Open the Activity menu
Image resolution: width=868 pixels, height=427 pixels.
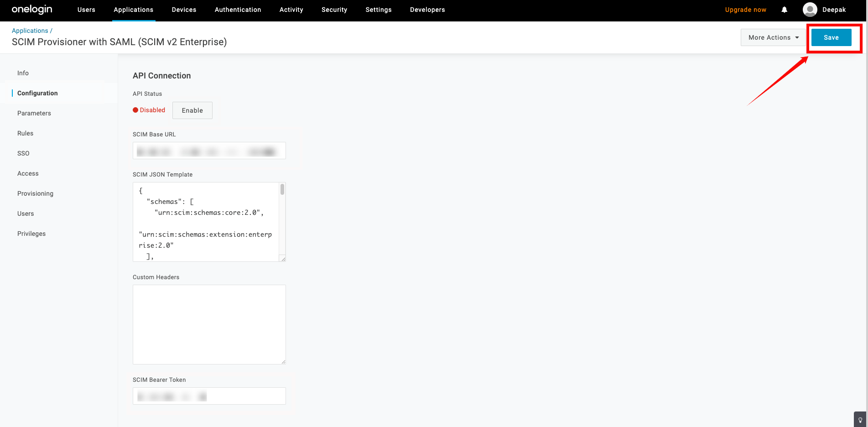click(x=291, y=10)
